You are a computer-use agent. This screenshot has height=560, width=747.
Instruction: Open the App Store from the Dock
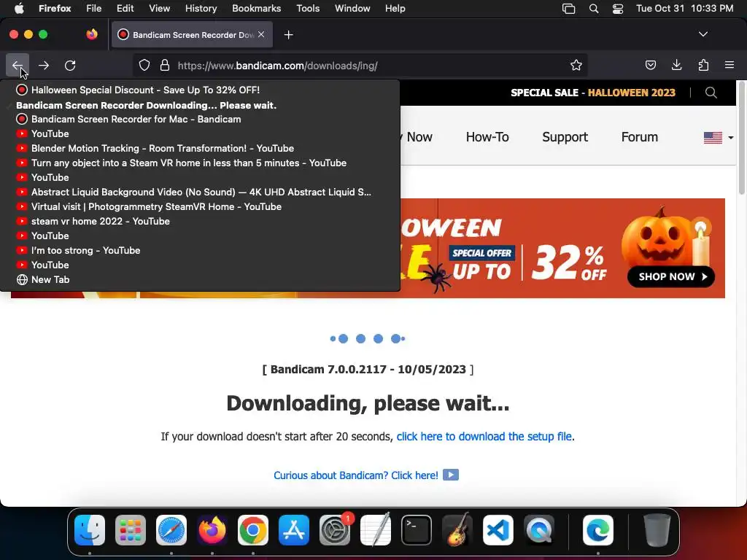294,530
